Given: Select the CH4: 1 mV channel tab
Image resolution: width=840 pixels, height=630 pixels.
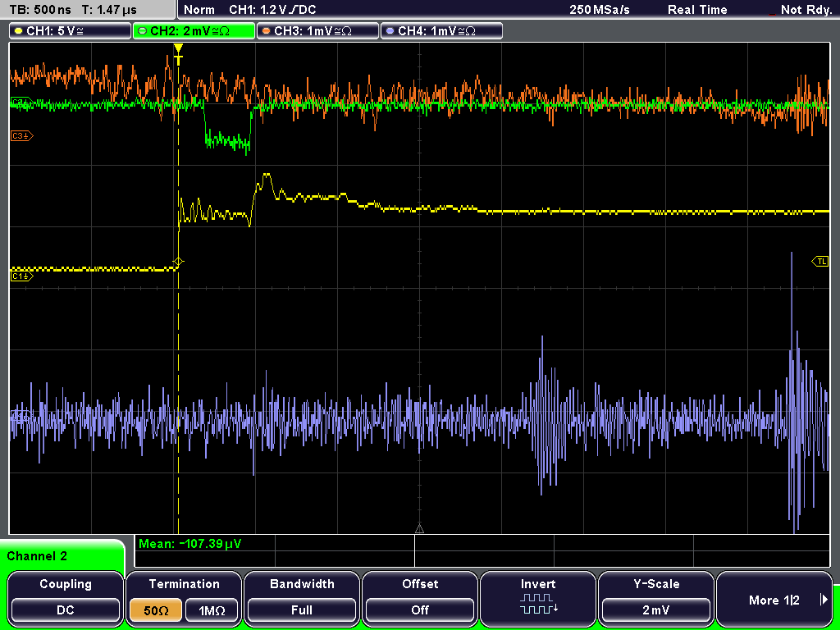Looking at the screenshot, I should 441,31.
